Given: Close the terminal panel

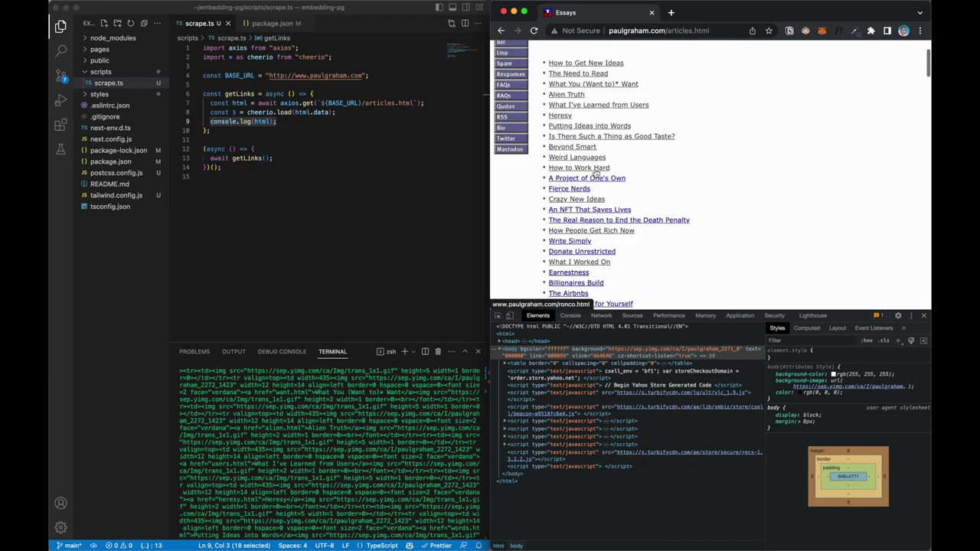Looking at the screenshot, I should pos(478,351).
